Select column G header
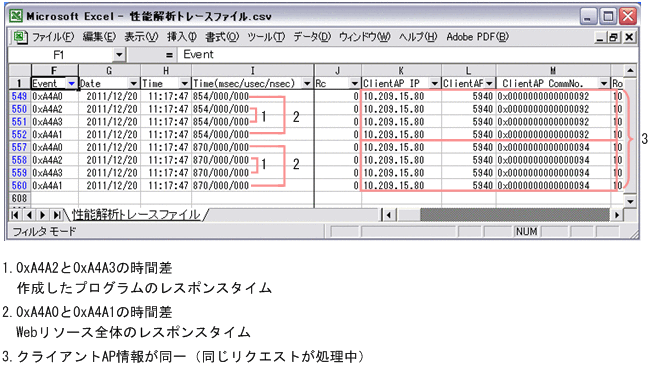The height and width of the screenshot is (368, 651). click(x=110, y=71)
